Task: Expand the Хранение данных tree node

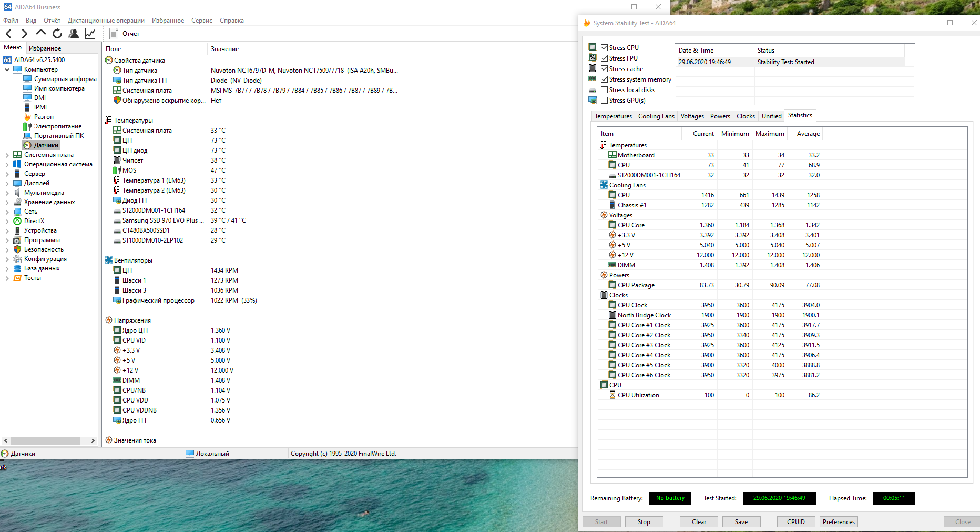Action: 7,202
